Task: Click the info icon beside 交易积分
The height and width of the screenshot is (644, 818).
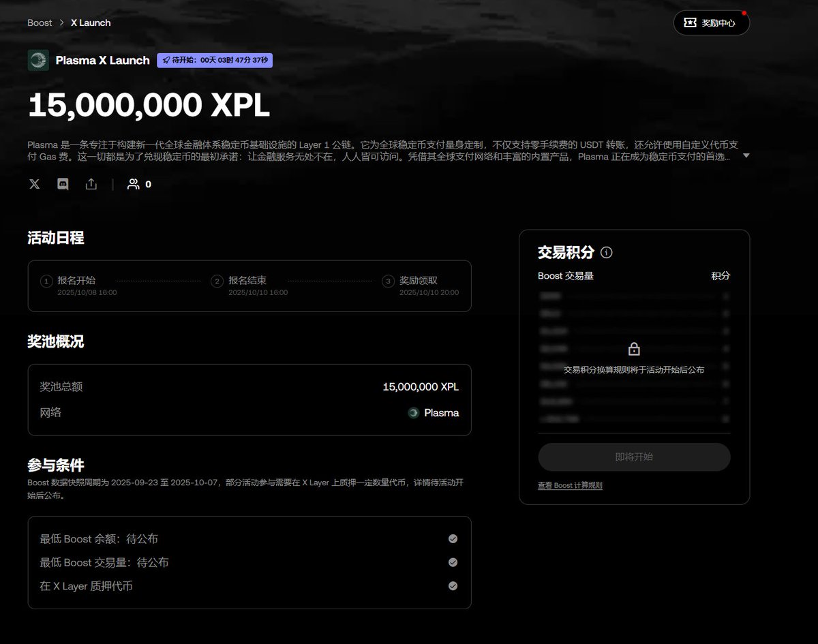Action: pyautogui.click(x=607, y=252)
